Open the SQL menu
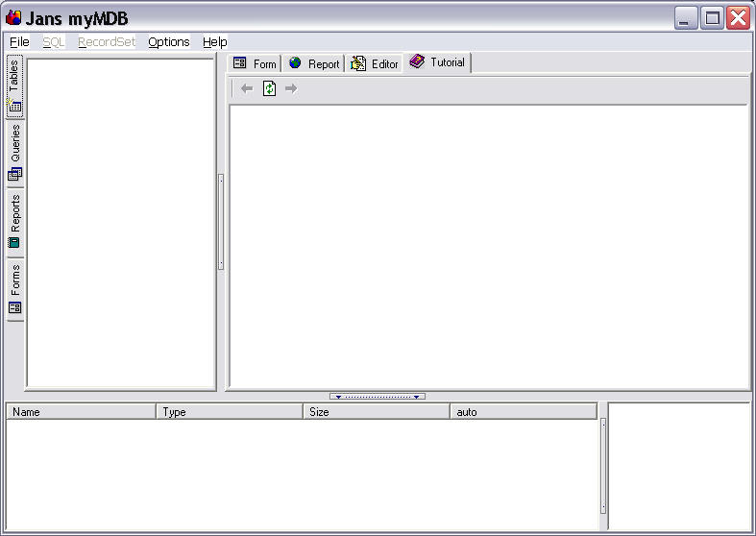Image resolution: width=756 pixels, height=536 pixels. [53, 42]
